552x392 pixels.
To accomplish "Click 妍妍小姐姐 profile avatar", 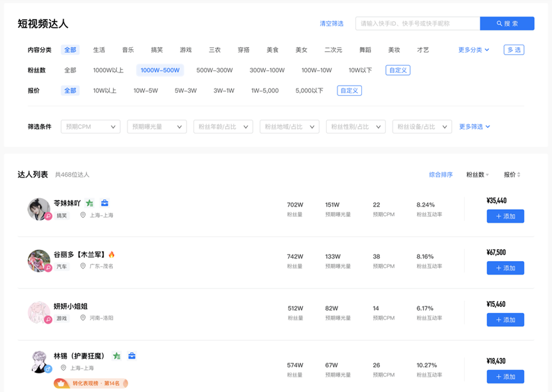I will pos(39,312).
